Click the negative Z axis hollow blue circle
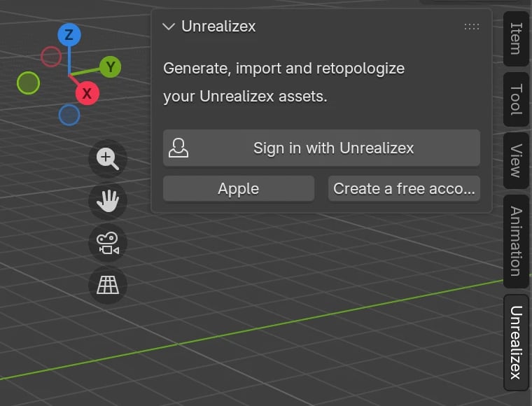 (x=69, y=115)
